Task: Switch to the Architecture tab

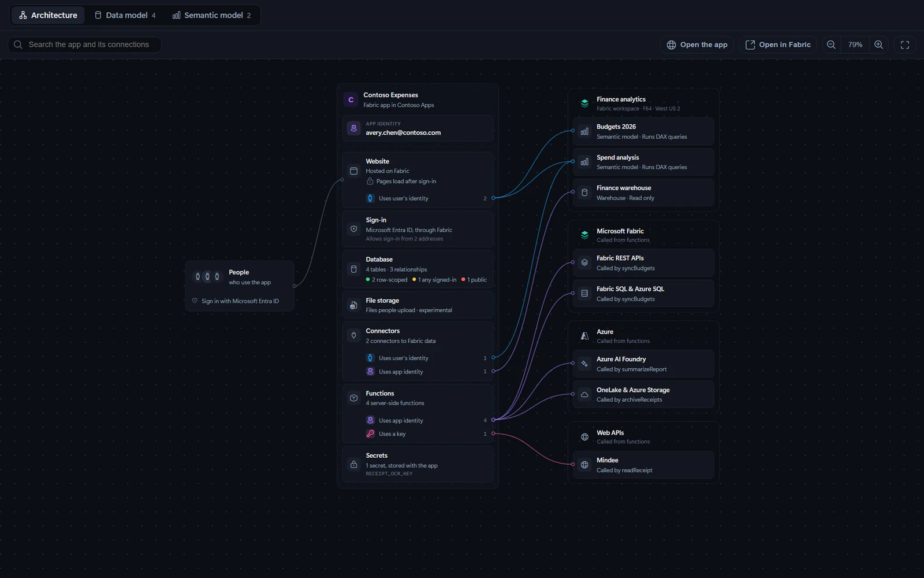Action: click(x=48, y=15)
